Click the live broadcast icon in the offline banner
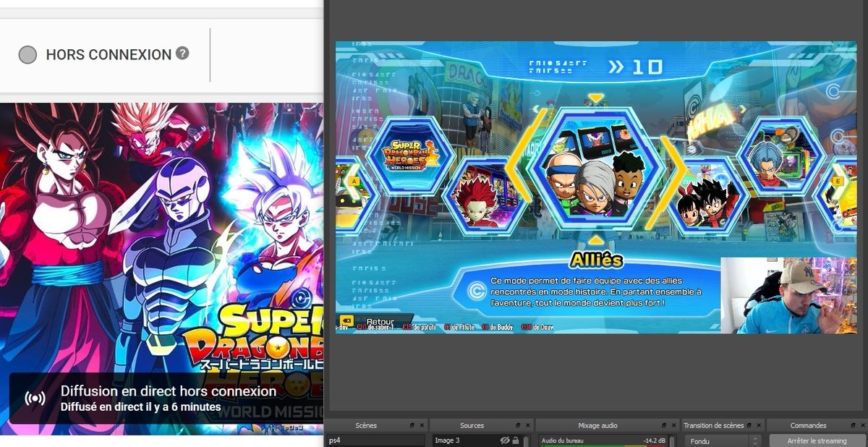 [34, 399]
